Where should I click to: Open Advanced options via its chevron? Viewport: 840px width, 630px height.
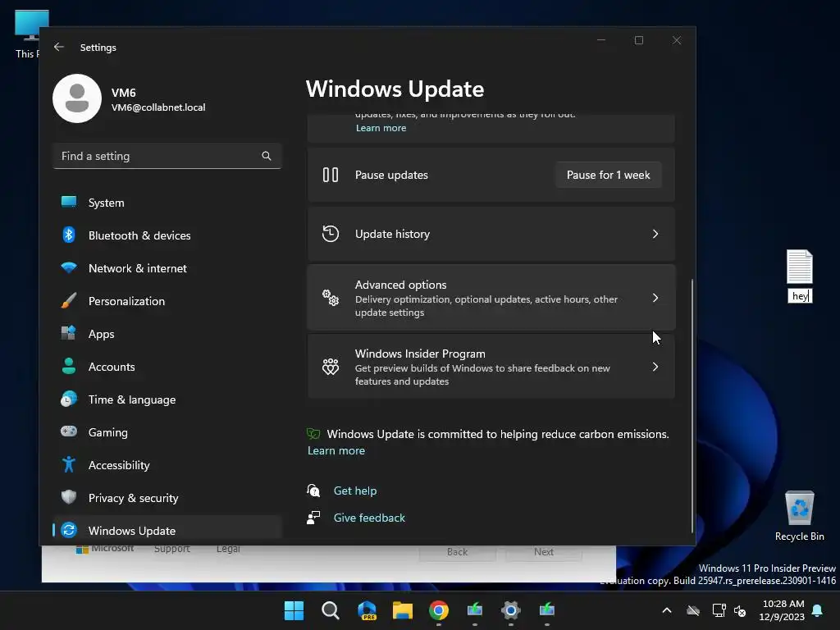(655, 297)
